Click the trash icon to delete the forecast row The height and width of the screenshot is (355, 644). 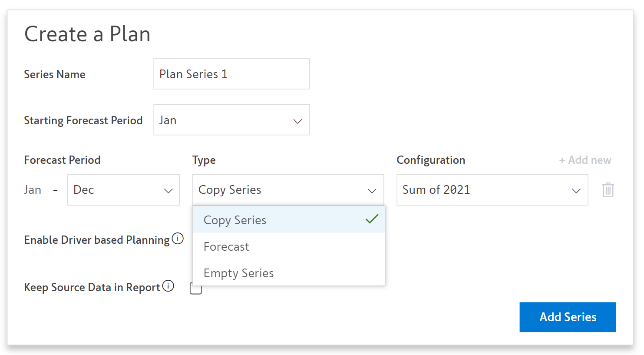point(608,190)
